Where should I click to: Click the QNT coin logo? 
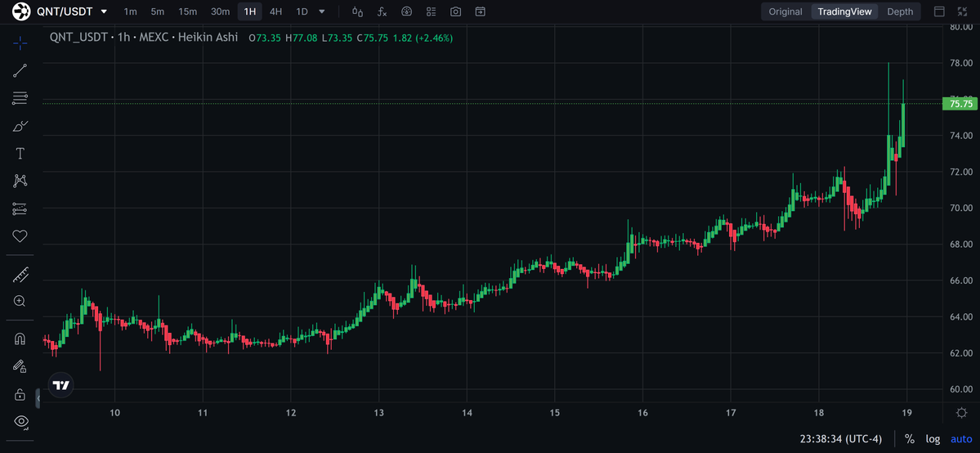coord(23,11)
